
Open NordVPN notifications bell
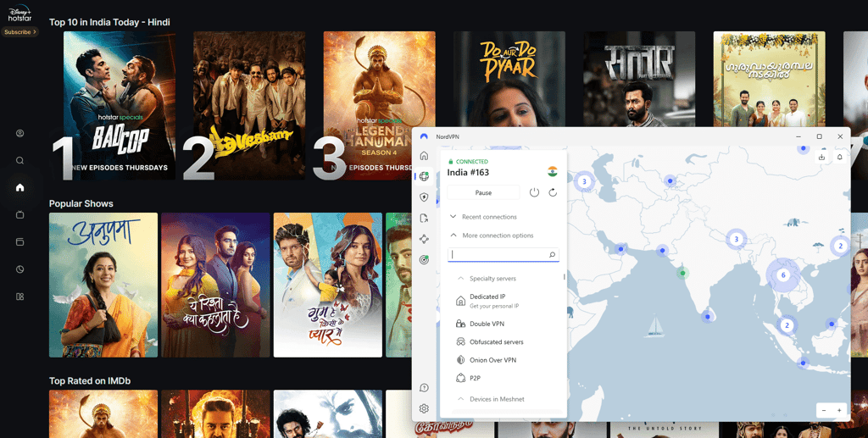pos(839,157)
